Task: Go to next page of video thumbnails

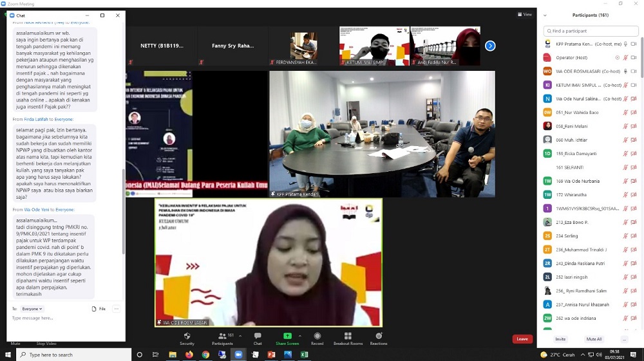Action: [x=490, y=46]
